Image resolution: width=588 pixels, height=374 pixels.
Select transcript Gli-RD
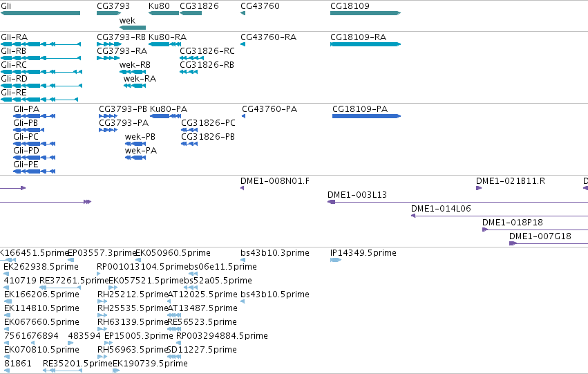pyautogui.click(x=41, y=86)
